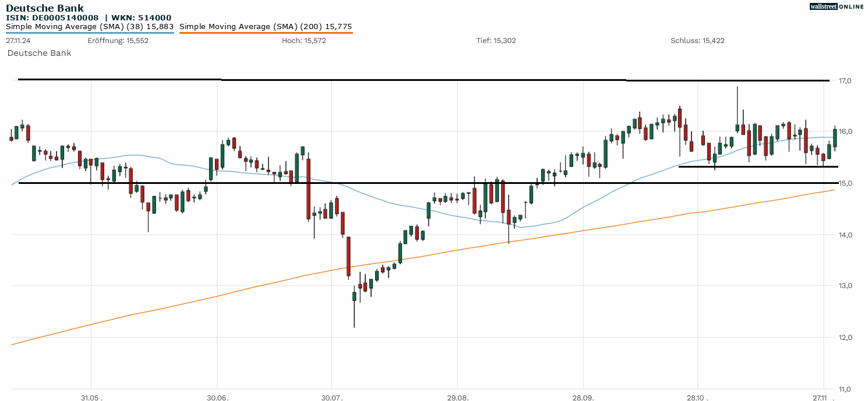Click the Tief 15,302 value
Screen dimensions: 868x401
pos(496,41)
